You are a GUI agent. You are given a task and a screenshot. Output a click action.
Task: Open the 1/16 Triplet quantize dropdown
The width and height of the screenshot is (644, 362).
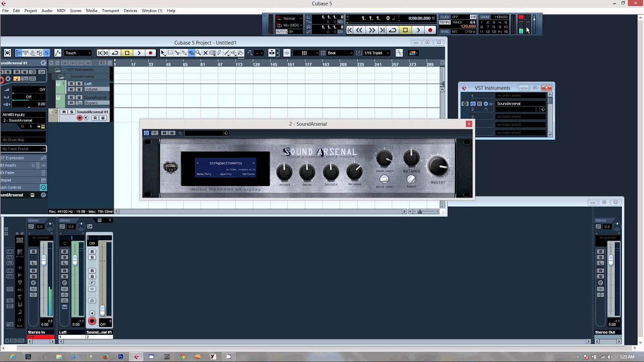pos(375,53)
